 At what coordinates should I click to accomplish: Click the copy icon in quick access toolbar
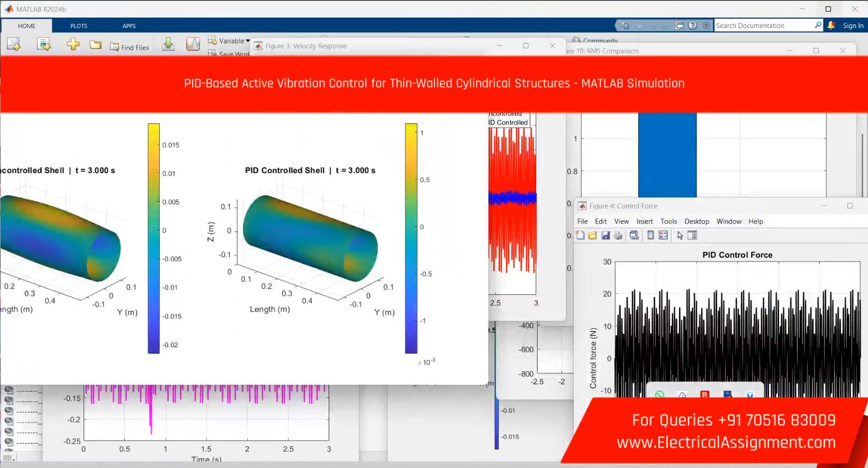(x=625, y=25)
